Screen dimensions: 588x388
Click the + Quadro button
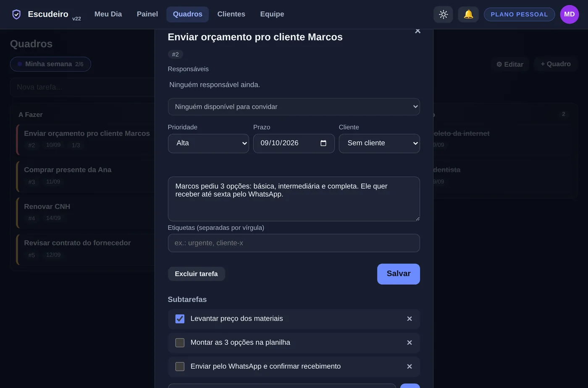(556, 64)
